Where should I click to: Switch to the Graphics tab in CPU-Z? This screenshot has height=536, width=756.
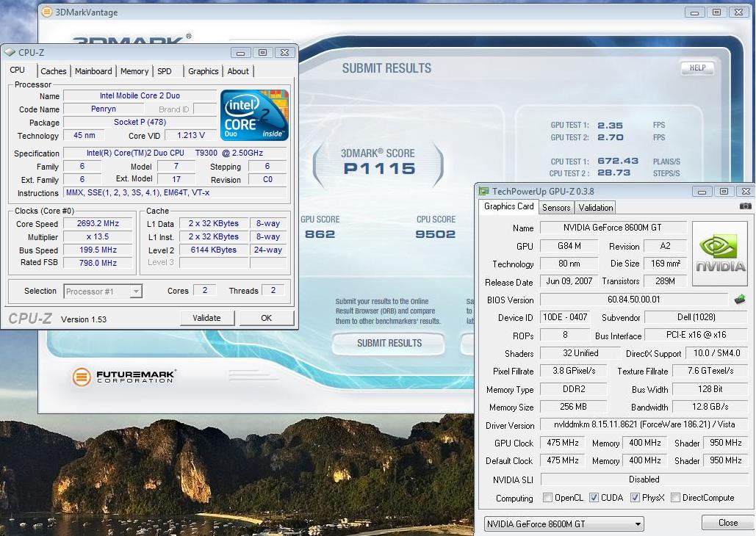203,71
